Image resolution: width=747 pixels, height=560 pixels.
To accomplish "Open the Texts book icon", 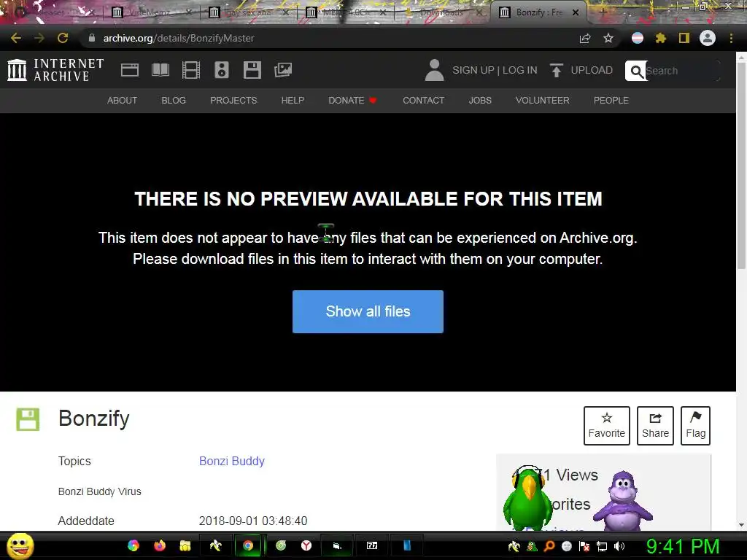I will (x=160, y=70).
